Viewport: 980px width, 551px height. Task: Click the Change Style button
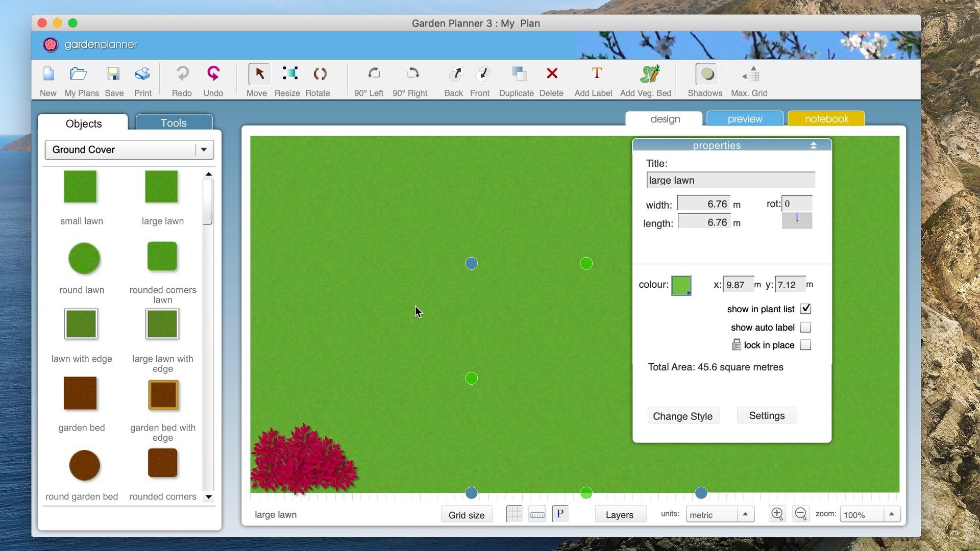(x=682, y=415)
